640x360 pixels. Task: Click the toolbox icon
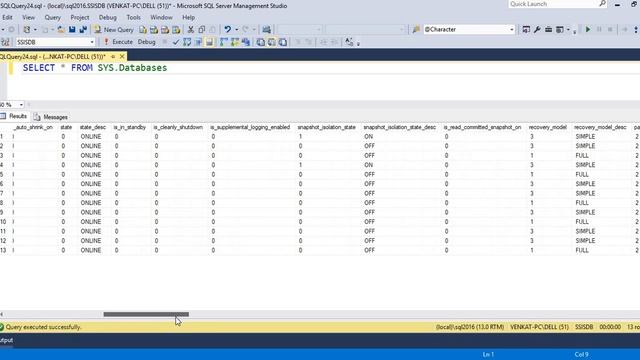click(548, 29)
